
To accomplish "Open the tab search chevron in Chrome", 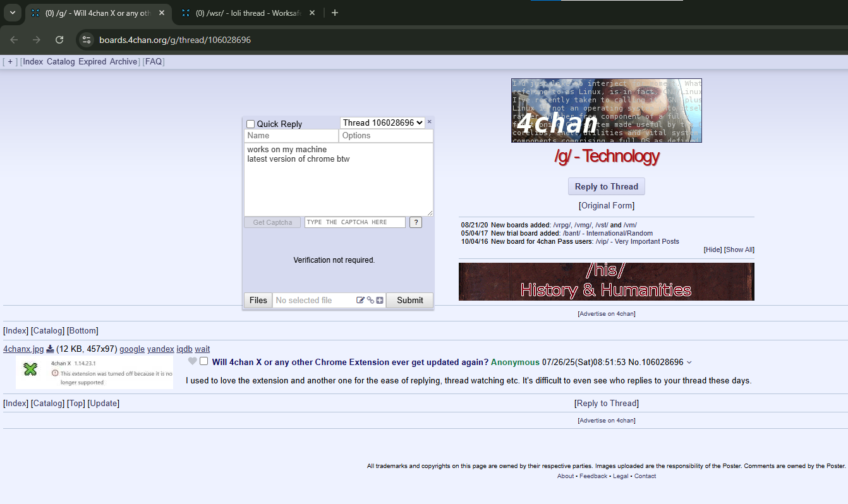I will click(x=12, y=13).
